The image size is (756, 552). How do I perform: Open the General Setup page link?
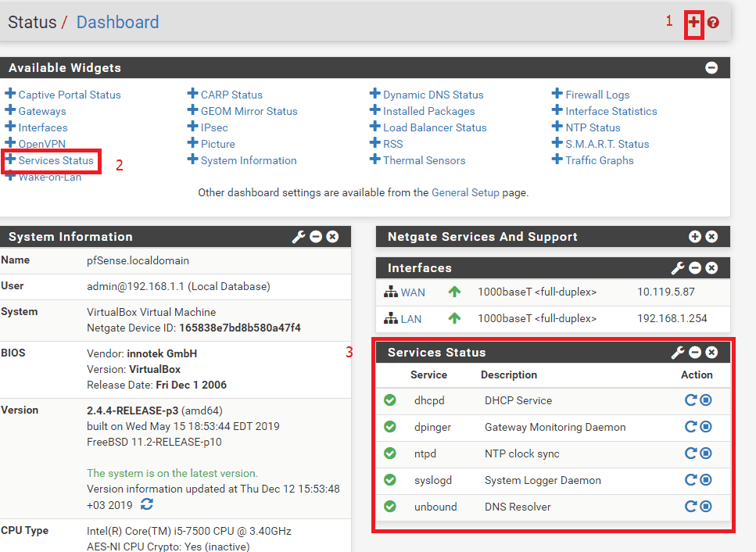[465, 192]
